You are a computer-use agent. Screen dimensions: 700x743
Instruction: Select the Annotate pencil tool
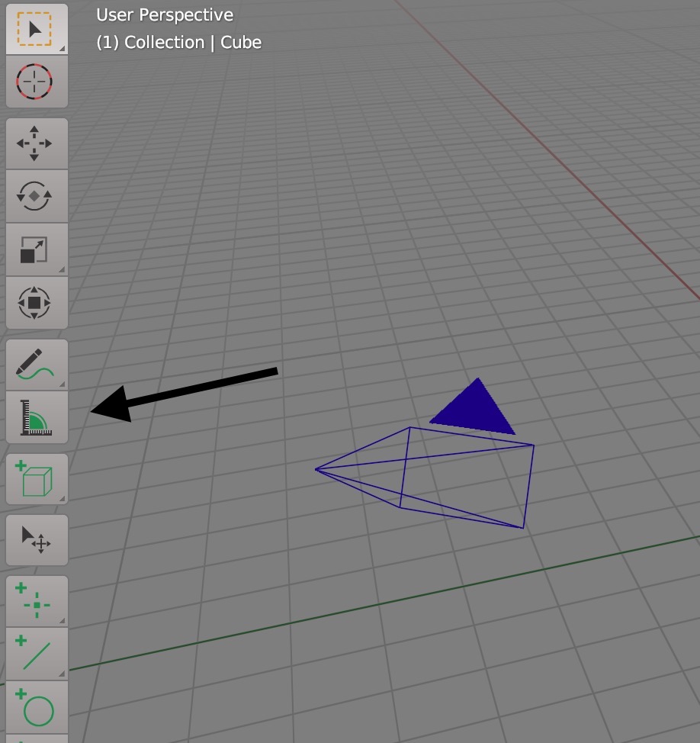36,365
